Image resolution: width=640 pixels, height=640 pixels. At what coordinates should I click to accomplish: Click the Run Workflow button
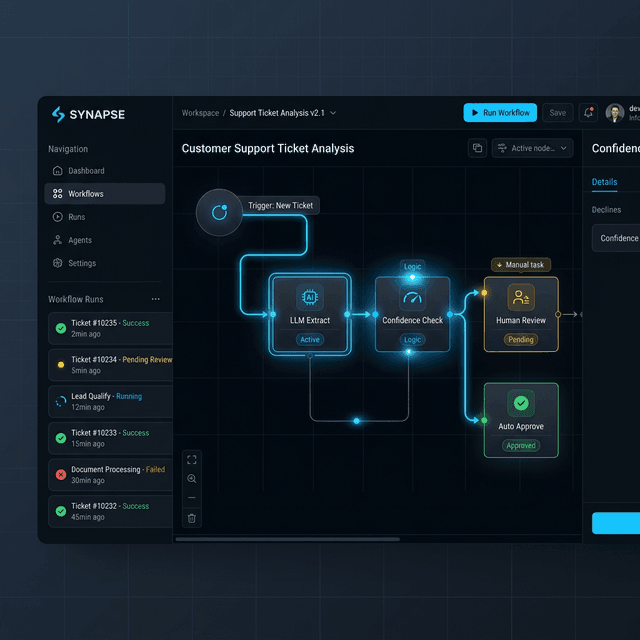click(500, 113)
